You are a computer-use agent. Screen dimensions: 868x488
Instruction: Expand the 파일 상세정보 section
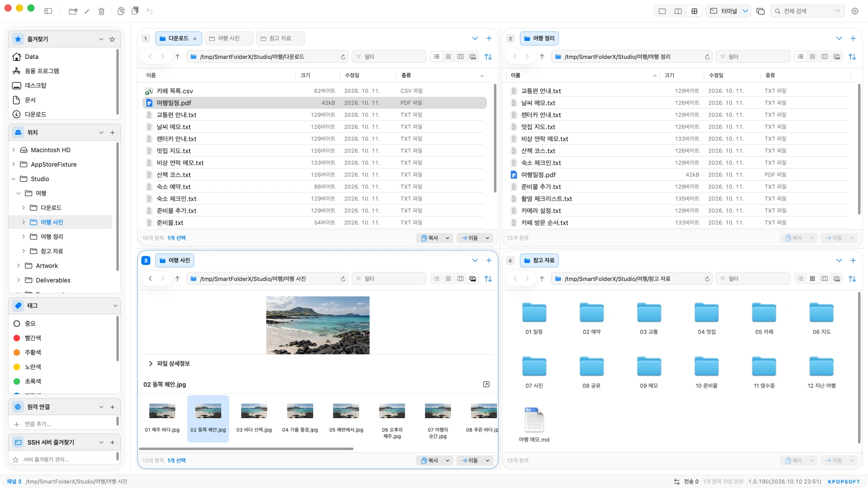pyautogui.click(x=150, y=364)
